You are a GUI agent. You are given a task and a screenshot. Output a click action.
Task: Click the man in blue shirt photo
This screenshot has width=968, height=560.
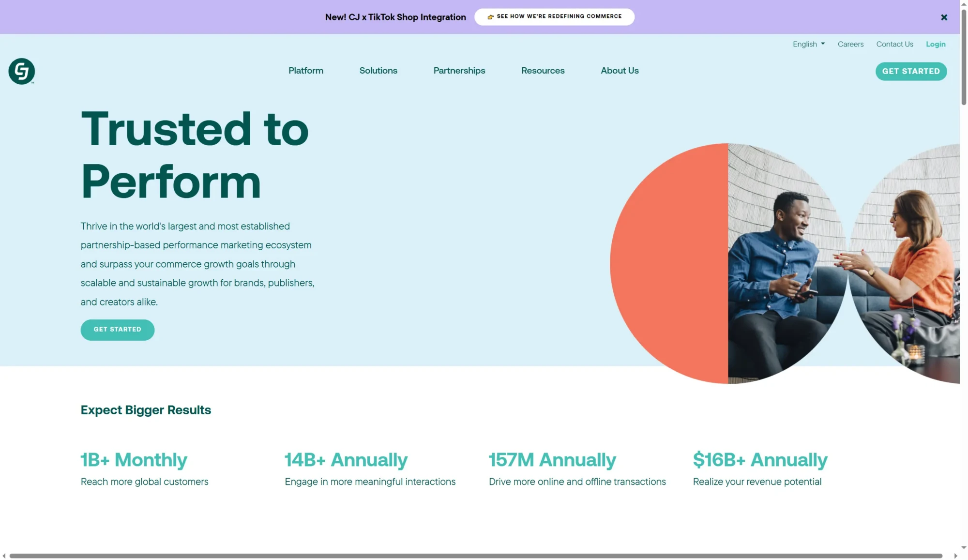click(786, 263)
